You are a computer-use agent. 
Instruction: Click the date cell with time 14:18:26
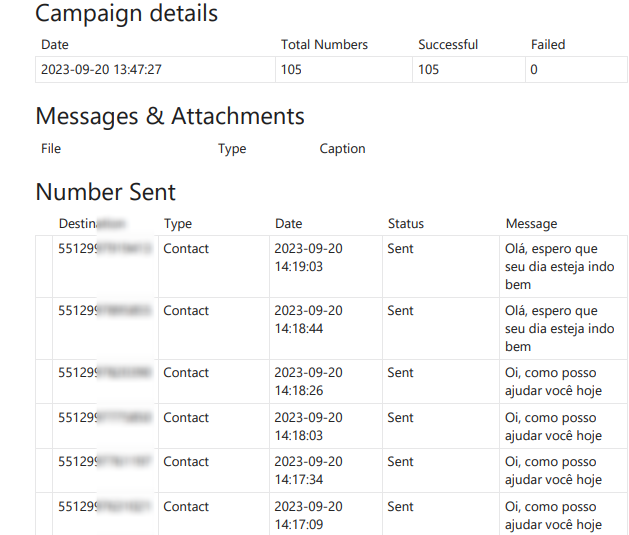308,381
